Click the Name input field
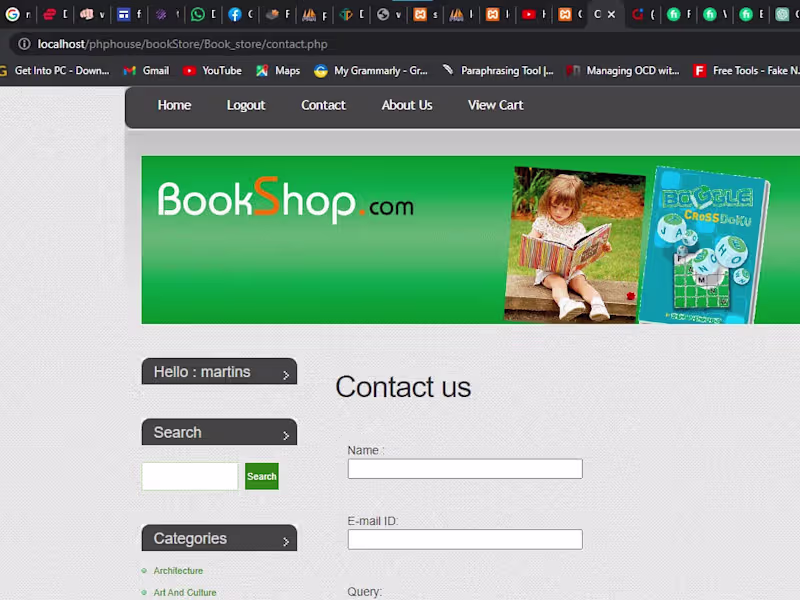The image size is (800, 600). [x=465, y=468]
